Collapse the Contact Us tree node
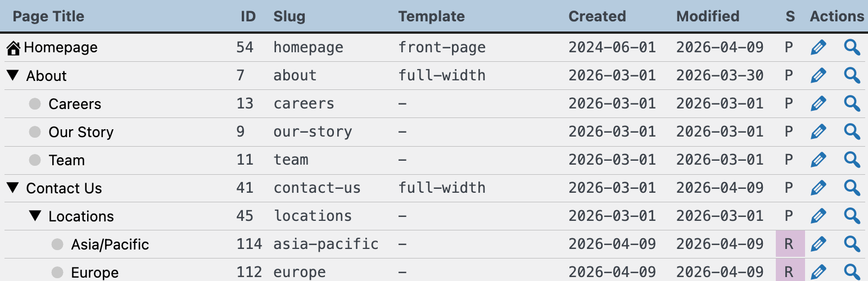 point(13,188)
